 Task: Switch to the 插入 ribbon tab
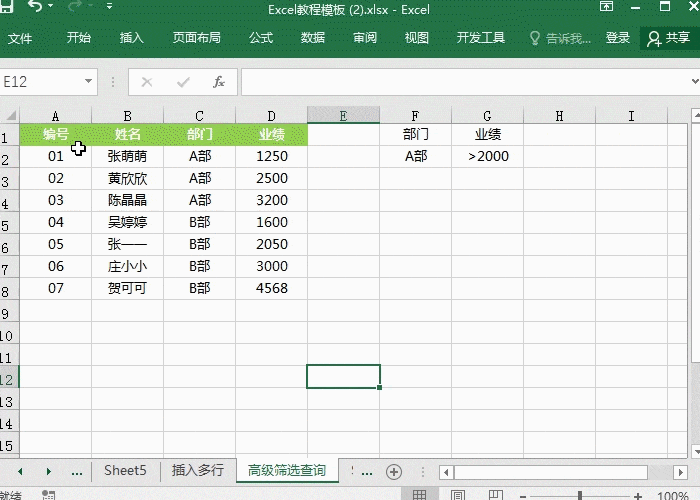coord(131,38)
